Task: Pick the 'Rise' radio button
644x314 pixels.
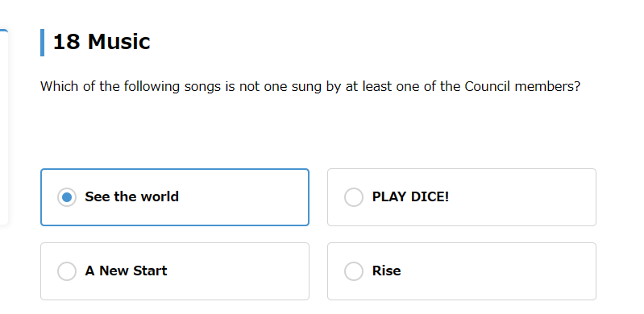Action: click(x=354, y=271)
